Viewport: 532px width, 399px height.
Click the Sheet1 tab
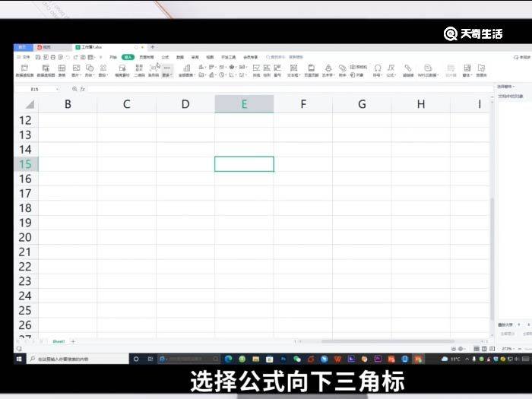click(59, 341)
